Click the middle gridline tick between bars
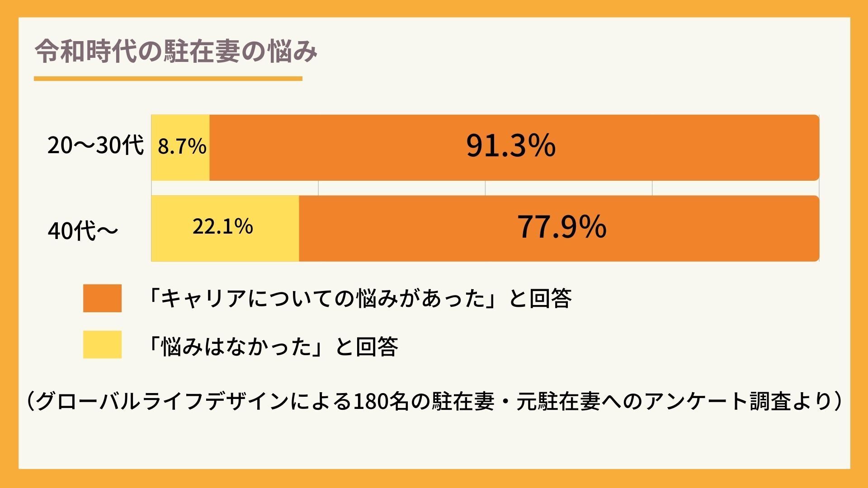The height and width of the screenshot is (488, 868). tap(485, 188)
